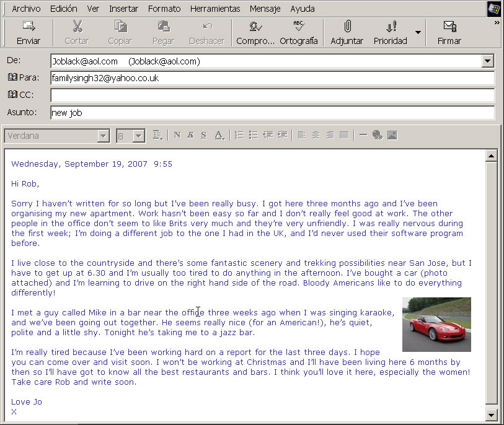Viewport: 504px width, 425px height.
Task: Create a hyperlink with globe icon
Action: pyautogui.click(x=378, y=135)
